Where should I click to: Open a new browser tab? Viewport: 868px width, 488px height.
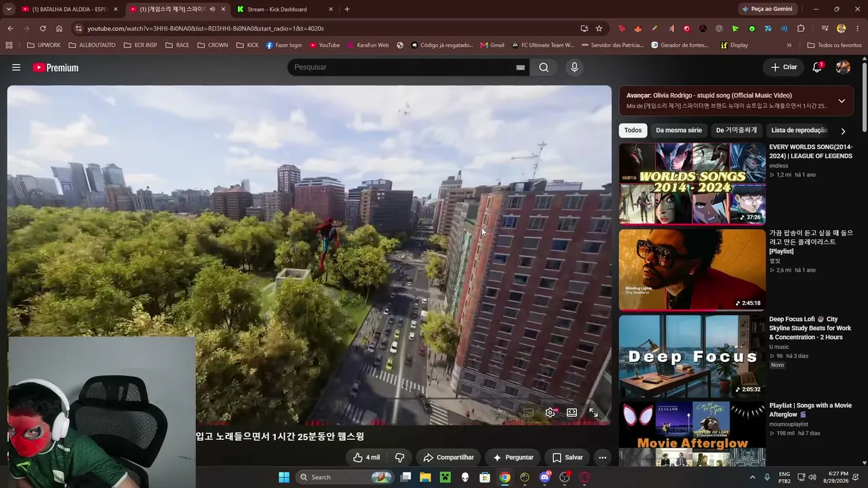click(x=347, y=9)
